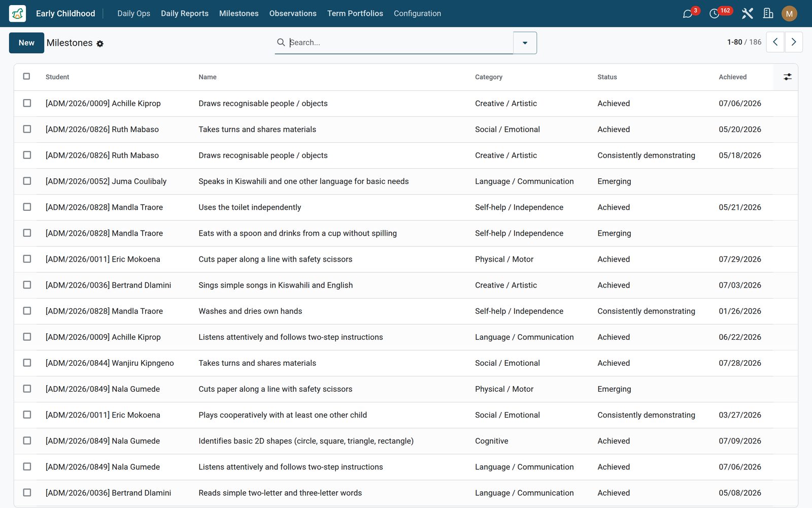Sort by the Student column header
Screen dimensions: 812x508
pos(57,77)
